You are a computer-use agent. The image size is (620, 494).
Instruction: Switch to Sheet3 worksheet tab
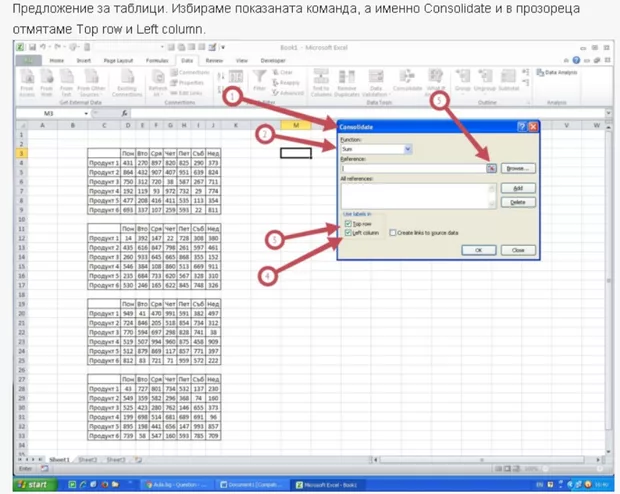point(115,460)
